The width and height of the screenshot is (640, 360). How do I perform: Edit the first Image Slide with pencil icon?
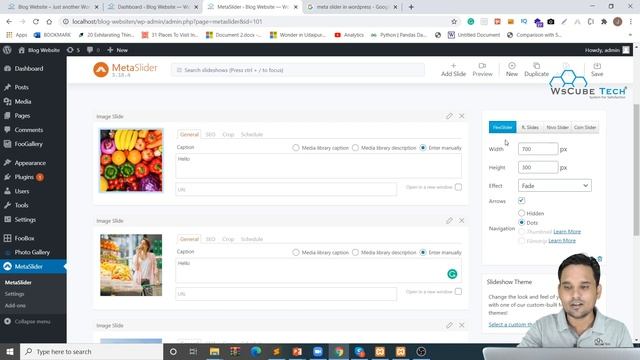(449, 116)
